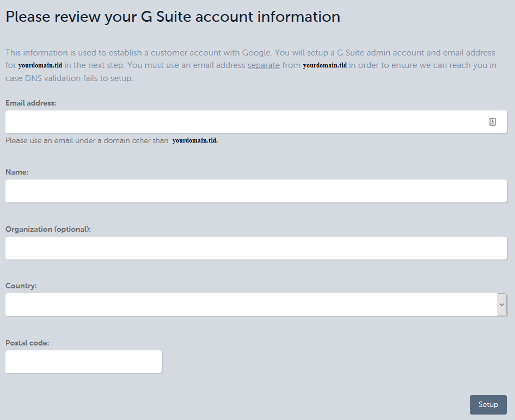Click the "Email address:" label

pyautogui.click(x=31, y=103)
